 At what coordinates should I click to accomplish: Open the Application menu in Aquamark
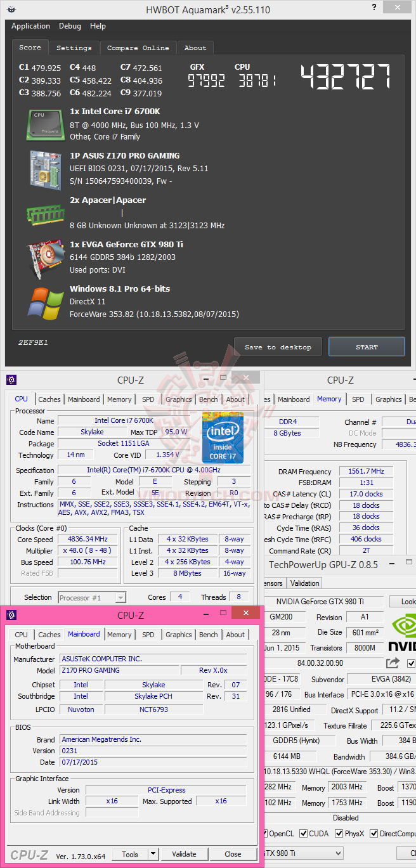pyautogui.click(x=30, y=26)
